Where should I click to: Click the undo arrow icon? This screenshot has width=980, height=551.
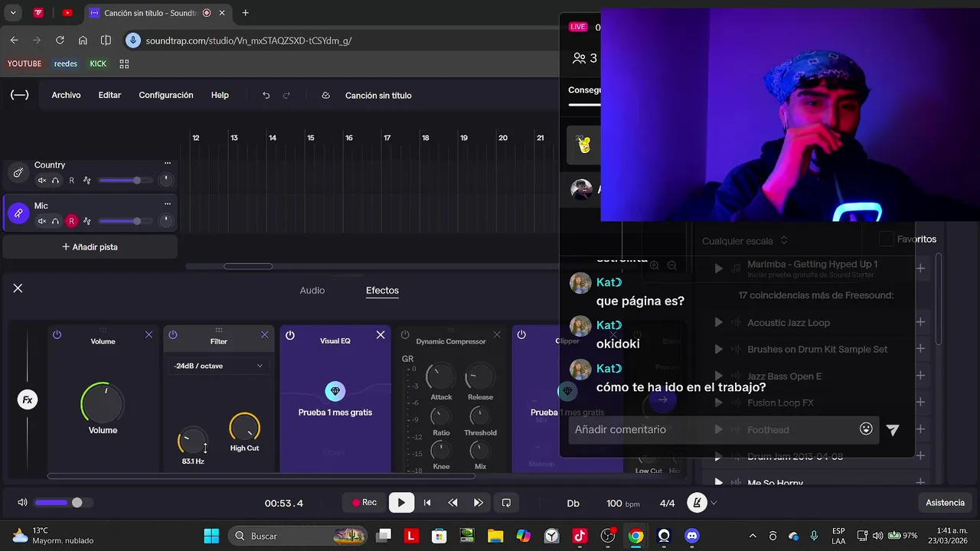click(x=266, y=96)
